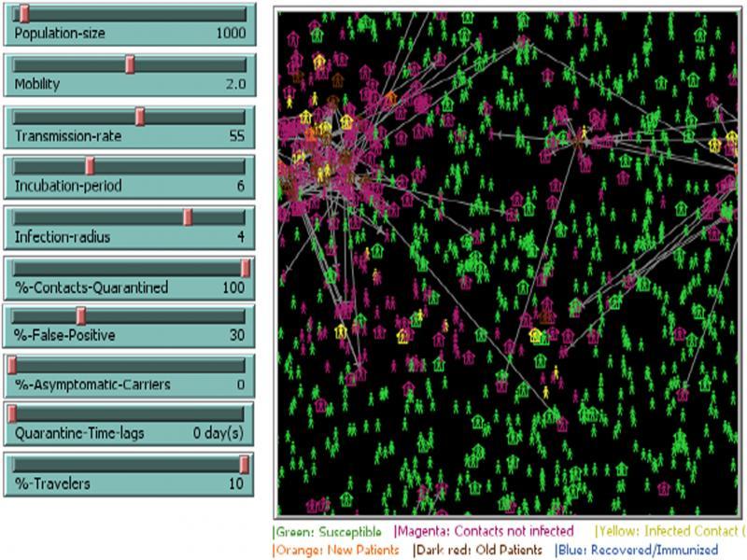Click the %-Travelers slider handle
Viewport: 747px width, 560px height.
click(x=244, y=464)
